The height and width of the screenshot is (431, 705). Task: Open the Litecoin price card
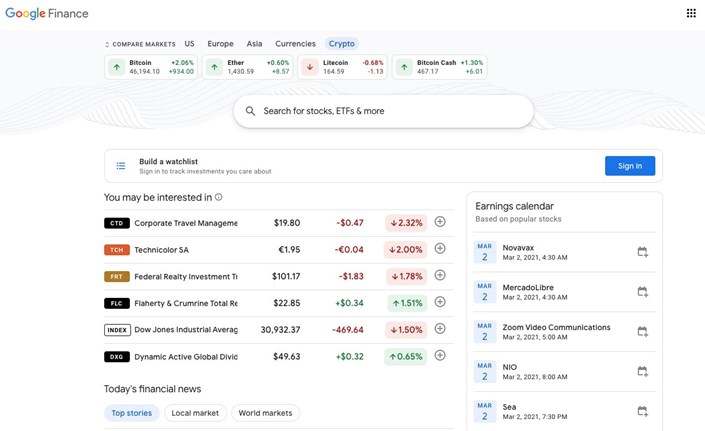tap(343, 67)
